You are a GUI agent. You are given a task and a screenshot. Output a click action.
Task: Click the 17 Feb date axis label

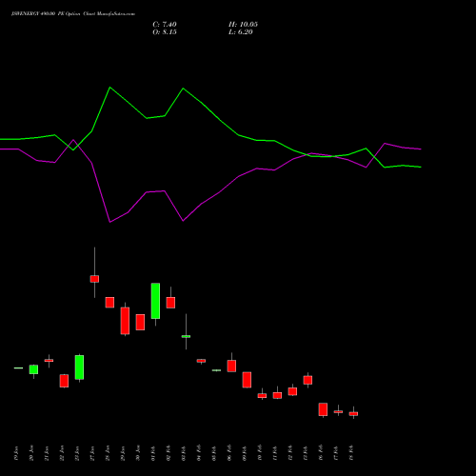click(x=336, y=453)
